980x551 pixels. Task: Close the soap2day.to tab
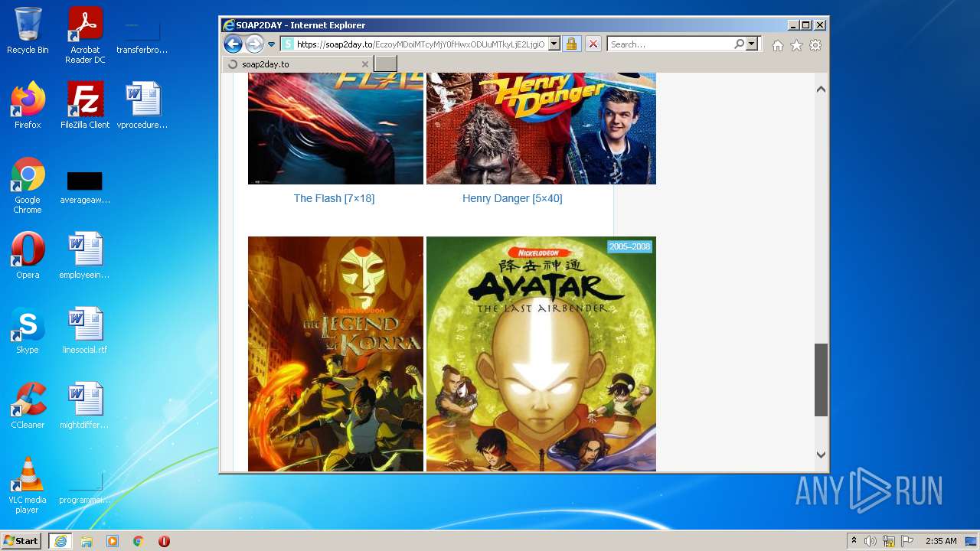tap(365, 64)
